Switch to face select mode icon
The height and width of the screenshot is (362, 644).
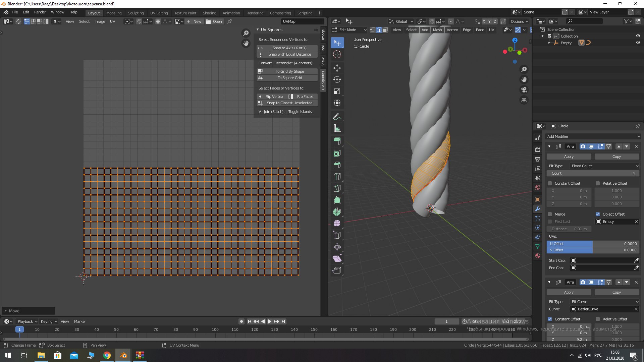(385, 30)
